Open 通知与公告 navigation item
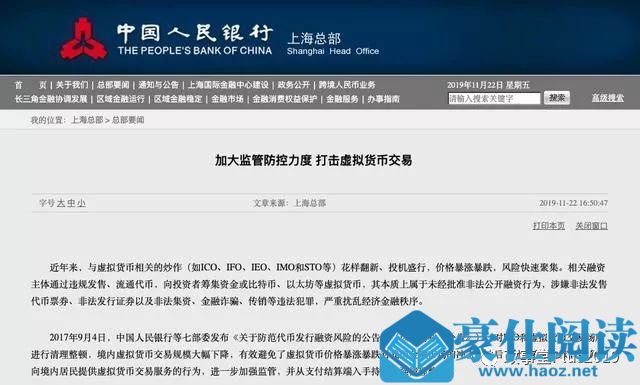The image size is (640, 385). pyautogui.click(x=158, y=85)
